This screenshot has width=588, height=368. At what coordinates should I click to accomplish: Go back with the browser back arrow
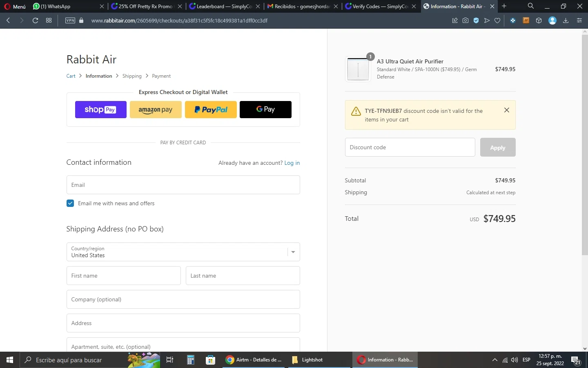pos(8,20)
